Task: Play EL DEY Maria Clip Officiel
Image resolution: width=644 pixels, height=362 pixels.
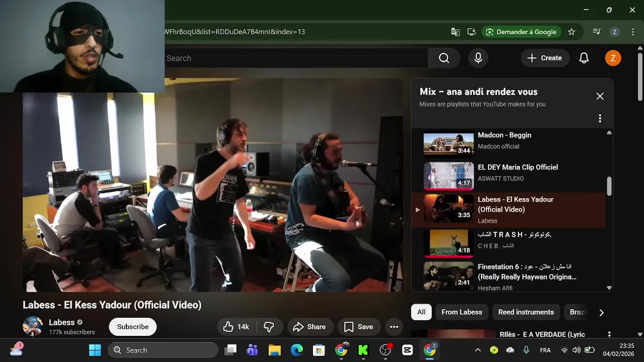Action: (508, 175)
